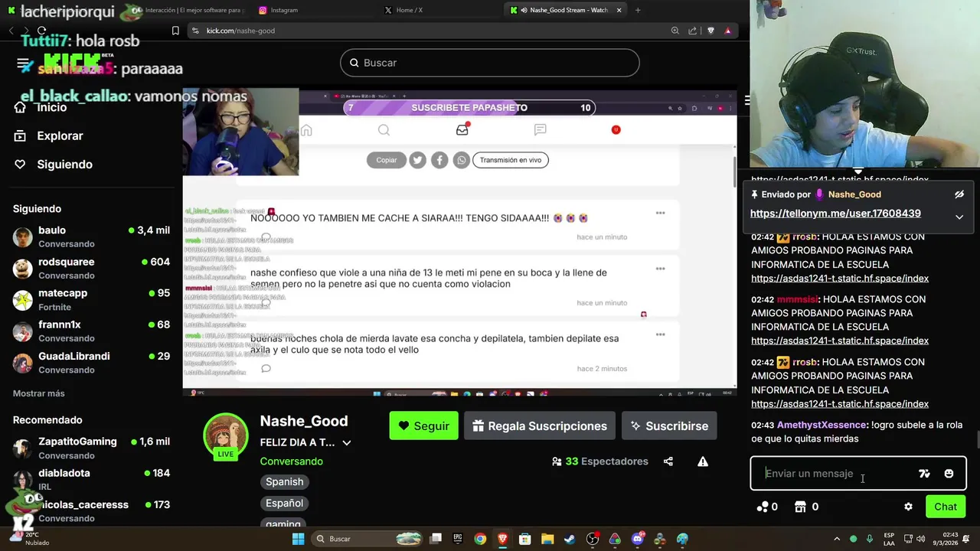980x551 pixels.
Task: Click share icon next to Espectadores
Action: pos(668,461)
